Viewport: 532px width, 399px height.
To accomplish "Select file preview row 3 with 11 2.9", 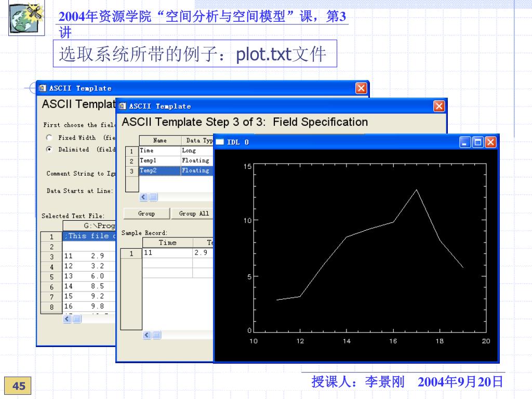I will tap(89, 256).
